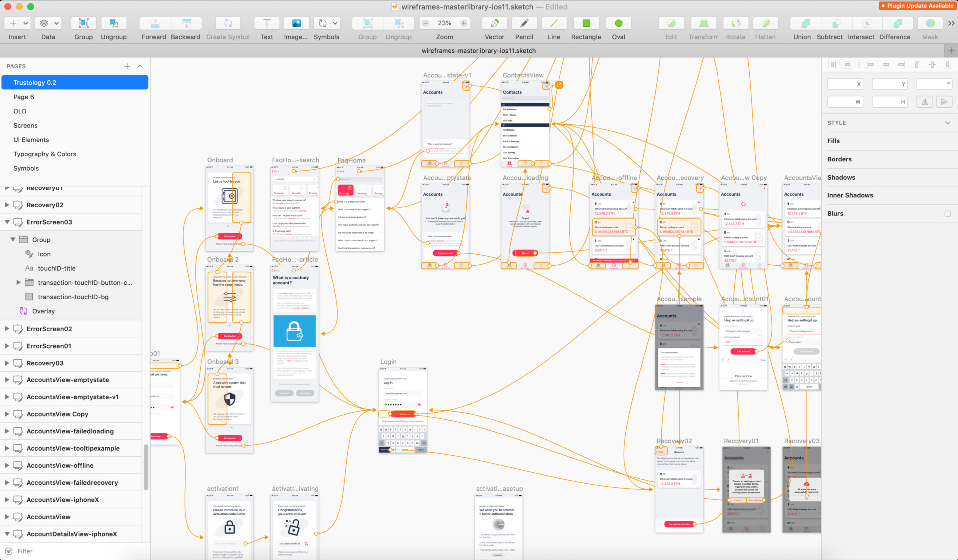The height and width of the screenshot is (560, 958).
Task: Click the X position field
Action: 845,84
